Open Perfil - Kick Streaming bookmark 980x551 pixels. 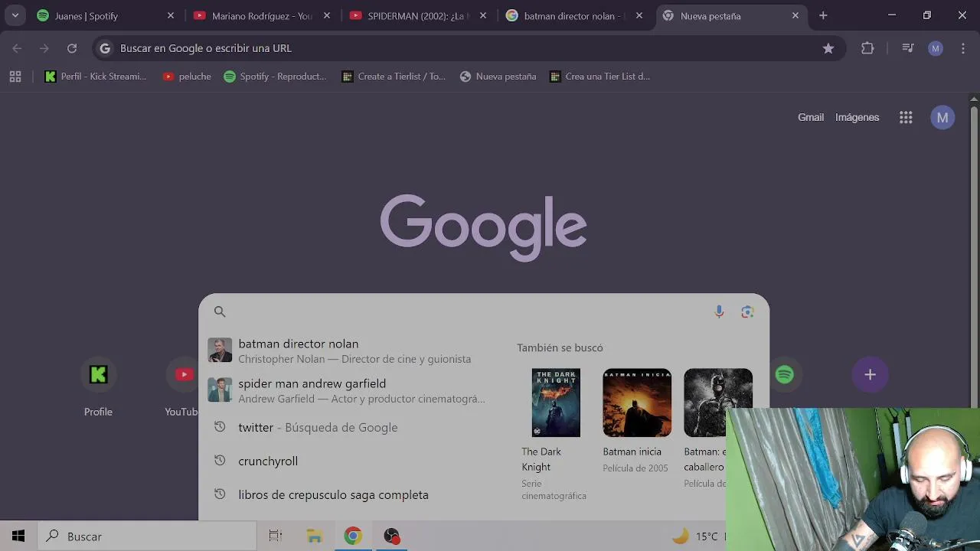pos(96,77)
